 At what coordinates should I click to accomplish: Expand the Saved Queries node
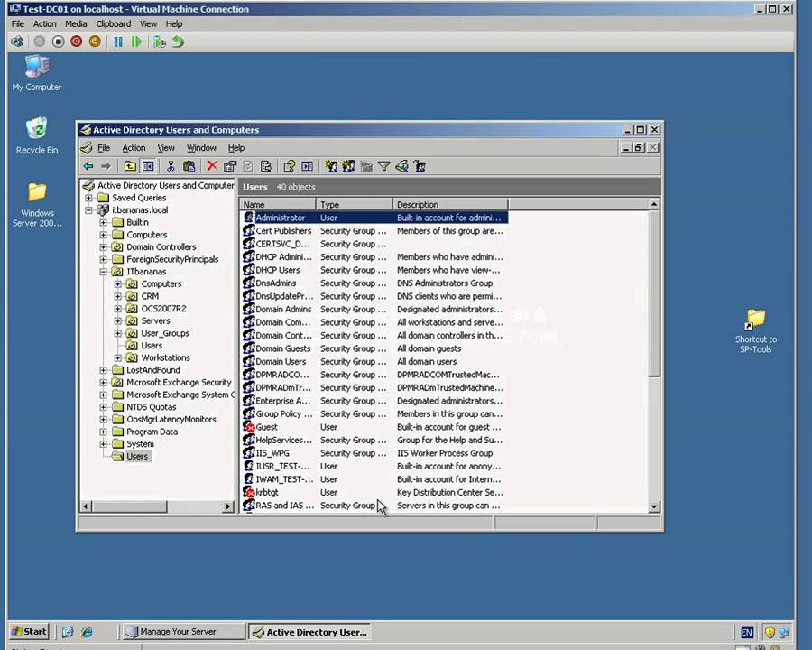pos(89,198)
